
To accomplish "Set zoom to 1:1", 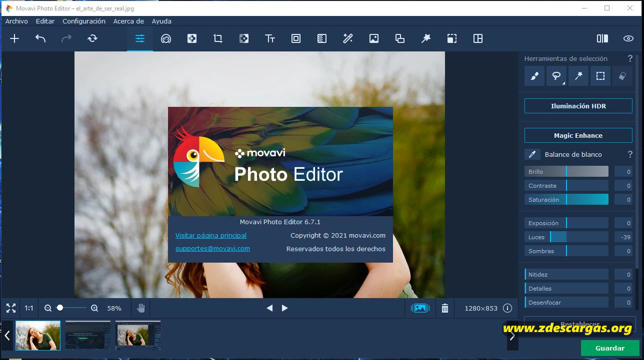I will pos(29,308).
